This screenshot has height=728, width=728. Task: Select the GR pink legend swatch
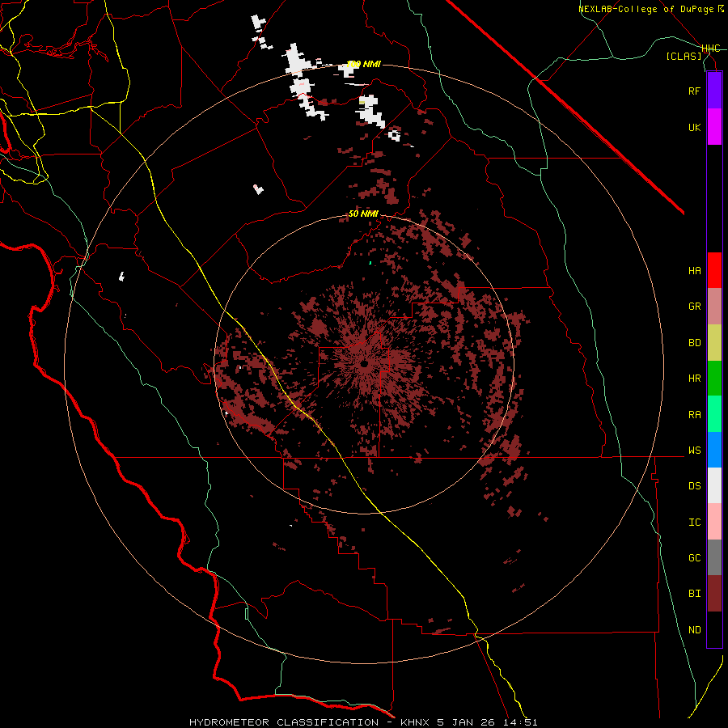[x=714, y=307]
